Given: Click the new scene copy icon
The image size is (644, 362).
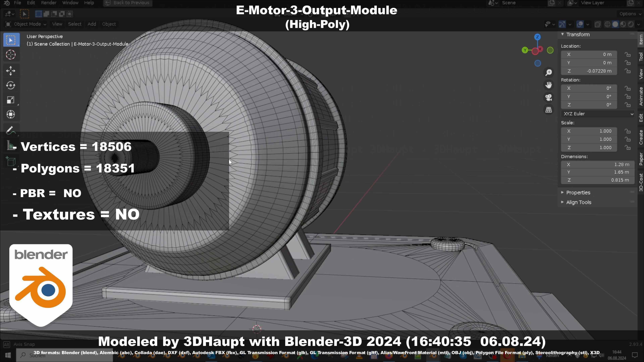Looking at the screenshot, I should (x=551, y=3).
